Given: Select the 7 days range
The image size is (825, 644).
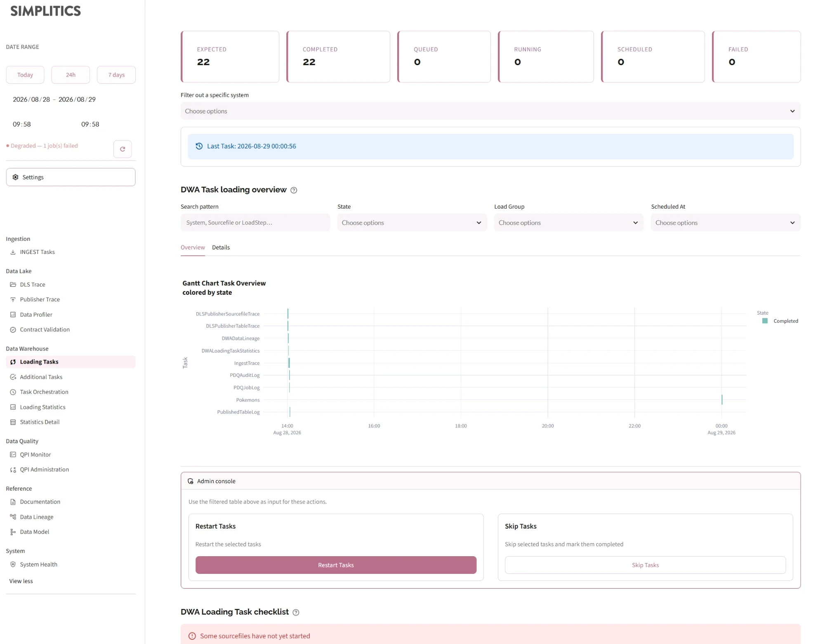Looking at the screenshot, I should tap(116, 75).
